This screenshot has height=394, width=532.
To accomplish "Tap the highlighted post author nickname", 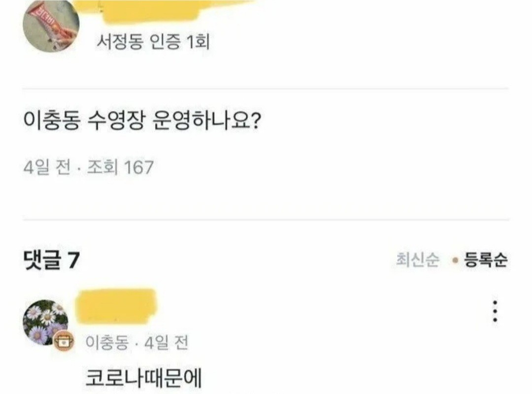I will [163, 10].
